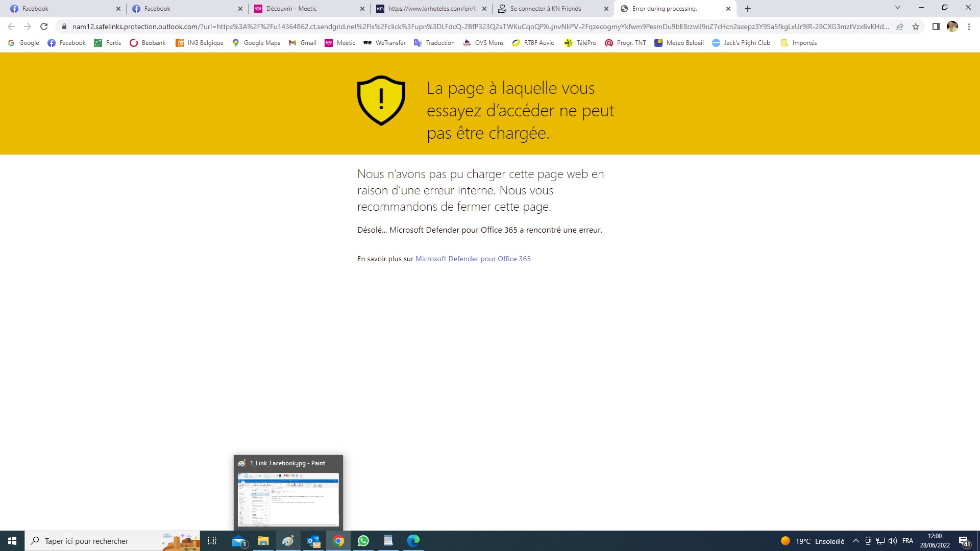Open Outlook from the taskbar
This screenshot has height=551, width=980.
tap(313, 541)
